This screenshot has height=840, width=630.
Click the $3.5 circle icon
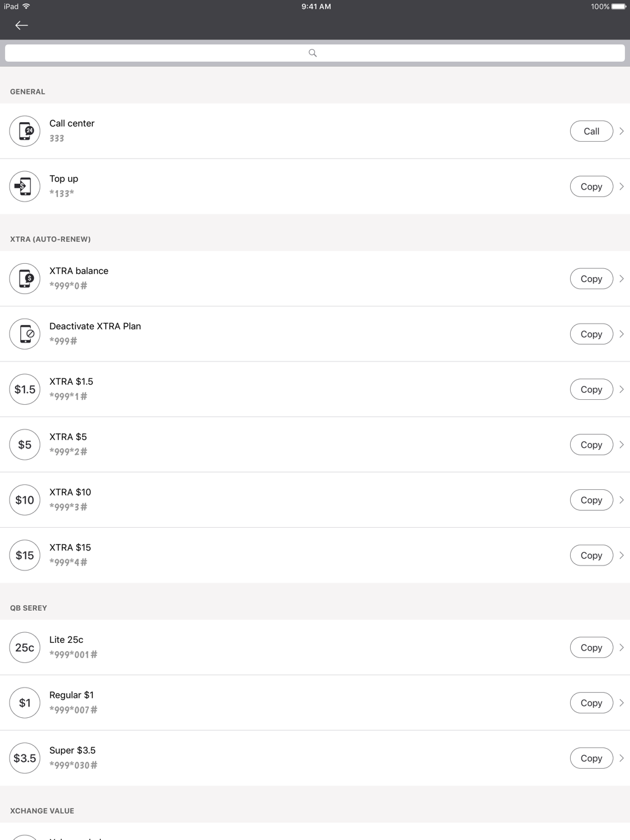[x=25, y=758]
